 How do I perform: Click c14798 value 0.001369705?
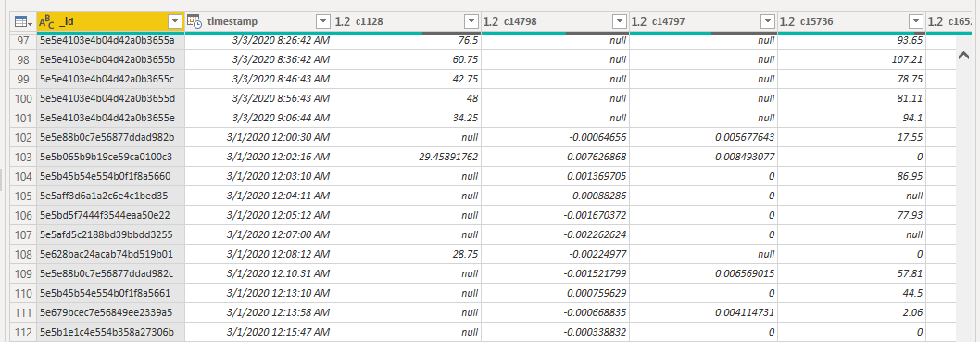[596, 176]
